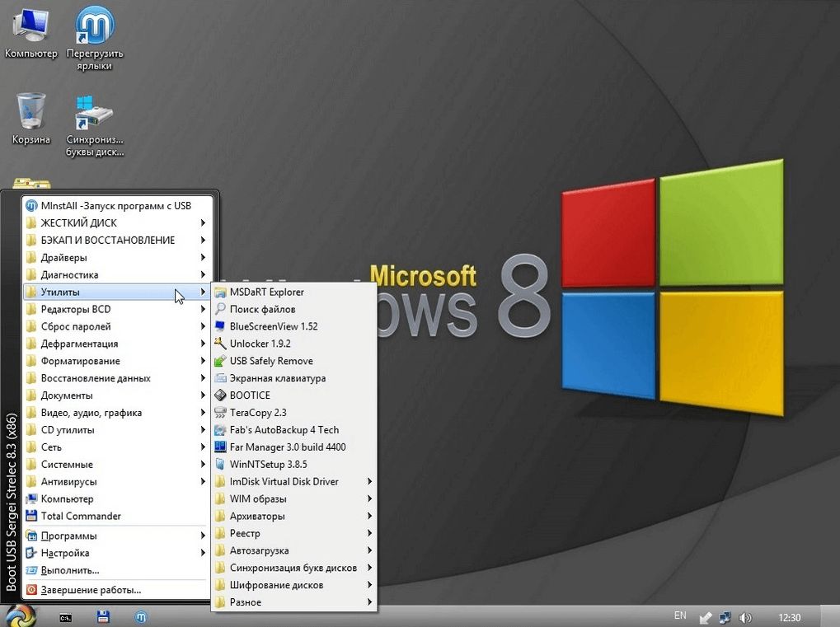Launch Total Commander from start menu
This screenshot has width=840, height=627.
81,517
